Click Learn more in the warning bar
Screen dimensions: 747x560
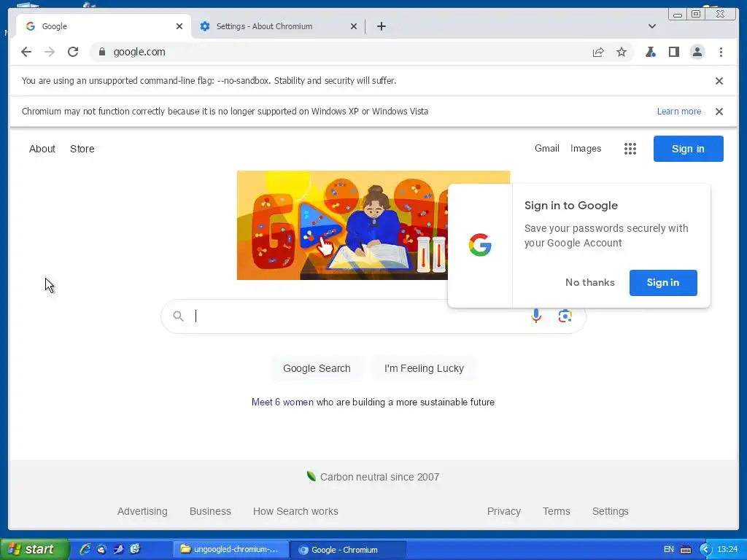pos(679,112)
